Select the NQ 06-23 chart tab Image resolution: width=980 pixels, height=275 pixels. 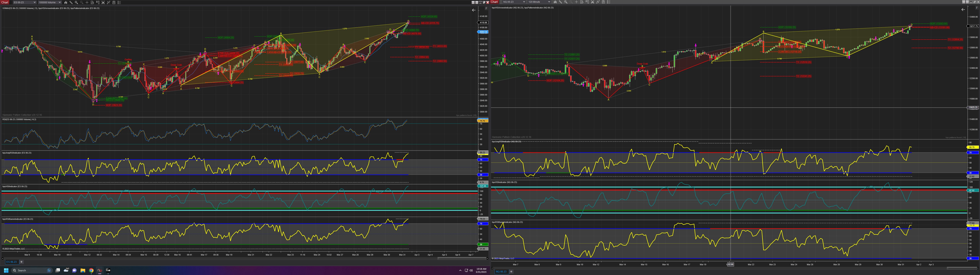(x=501, y=272)
